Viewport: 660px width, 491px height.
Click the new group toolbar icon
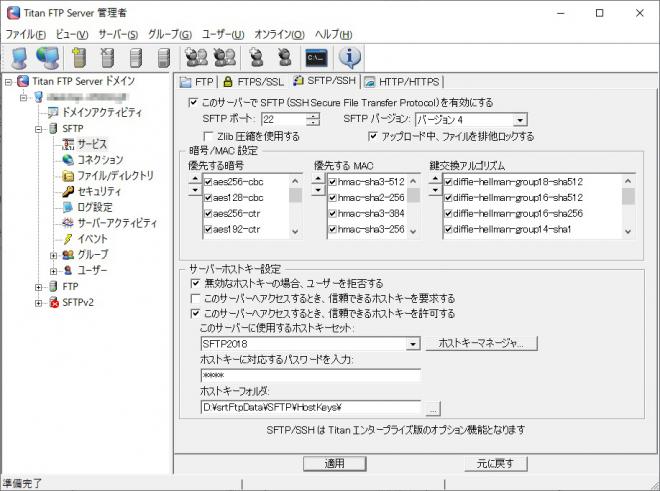(x=197, y=58)
